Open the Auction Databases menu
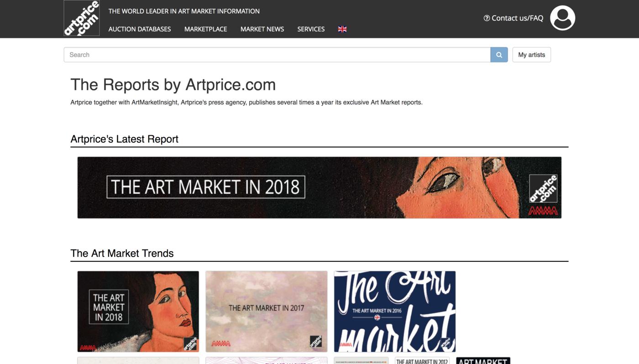 [140, 29]
